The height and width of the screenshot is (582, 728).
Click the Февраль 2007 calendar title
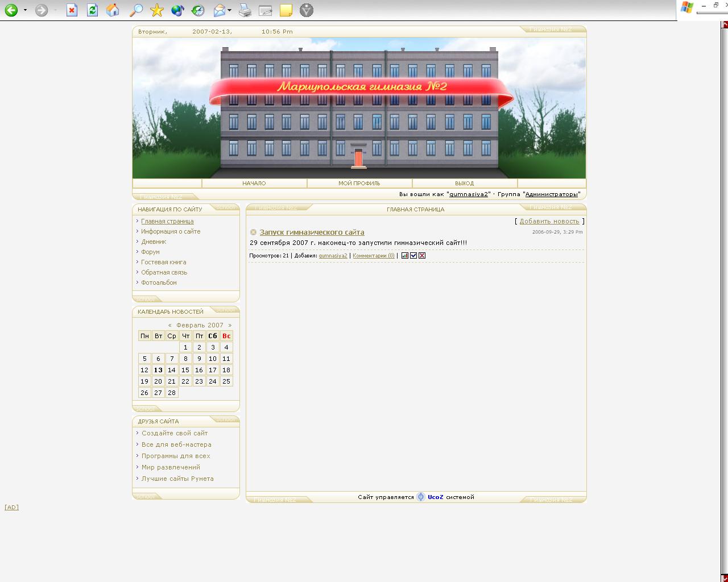coord(200,326)
